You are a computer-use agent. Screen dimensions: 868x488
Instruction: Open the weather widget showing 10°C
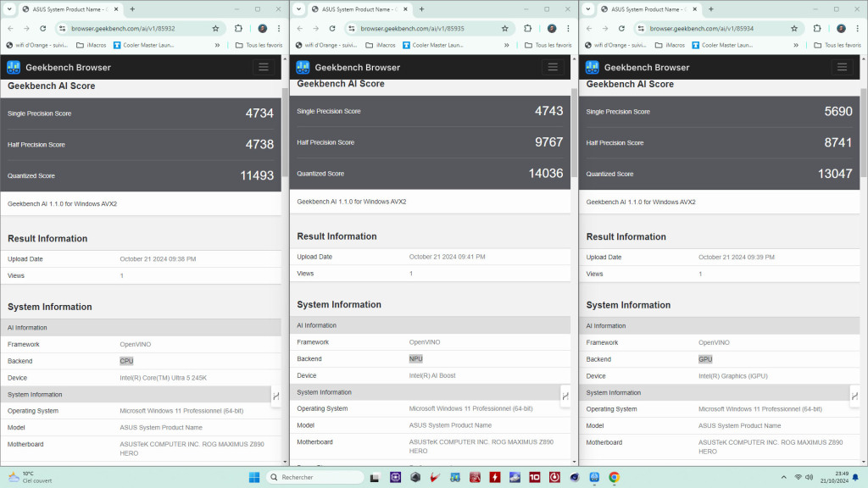click(30, 477)
